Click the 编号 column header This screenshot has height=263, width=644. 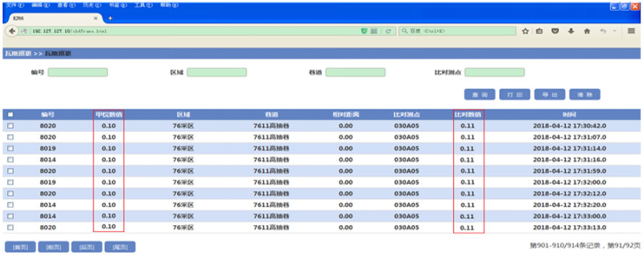point(48,114)
